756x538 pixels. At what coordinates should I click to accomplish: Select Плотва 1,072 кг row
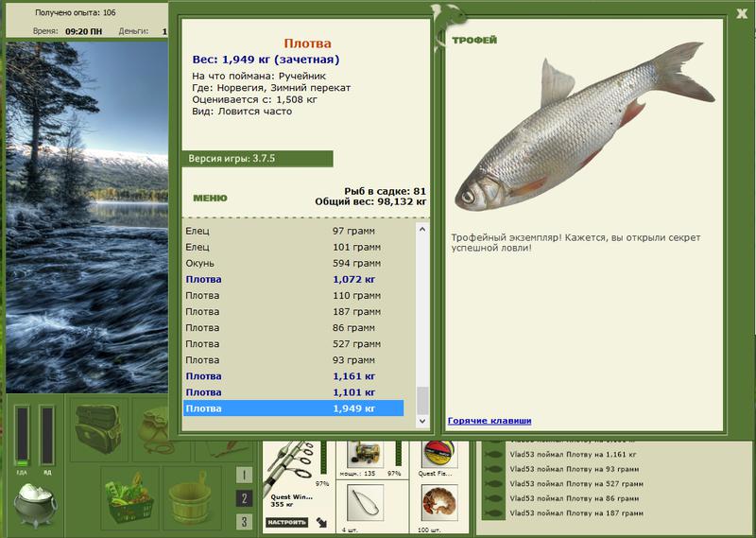point(294,279)
